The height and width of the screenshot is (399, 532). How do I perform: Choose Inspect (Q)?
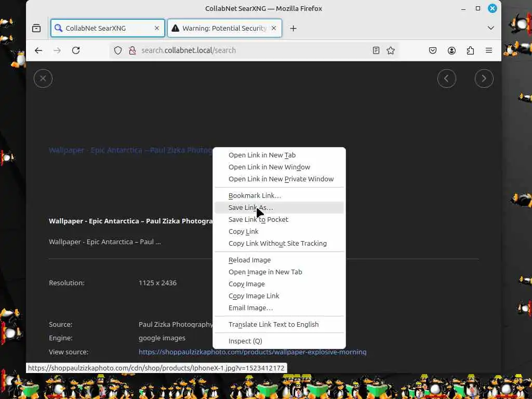pos(279,341)
